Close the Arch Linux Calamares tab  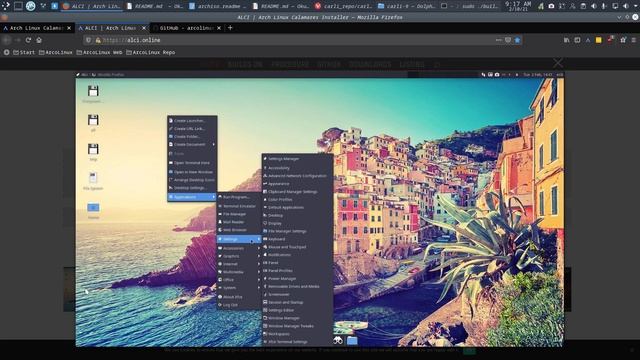pos(69,28)
